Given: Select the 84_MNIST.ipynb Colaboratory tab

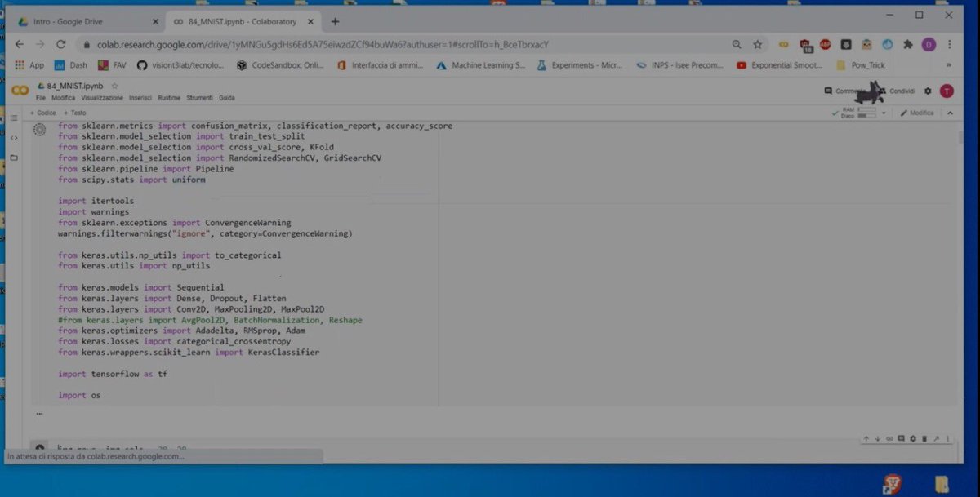Looking at the screenshot, I should [x=241, y=21].
